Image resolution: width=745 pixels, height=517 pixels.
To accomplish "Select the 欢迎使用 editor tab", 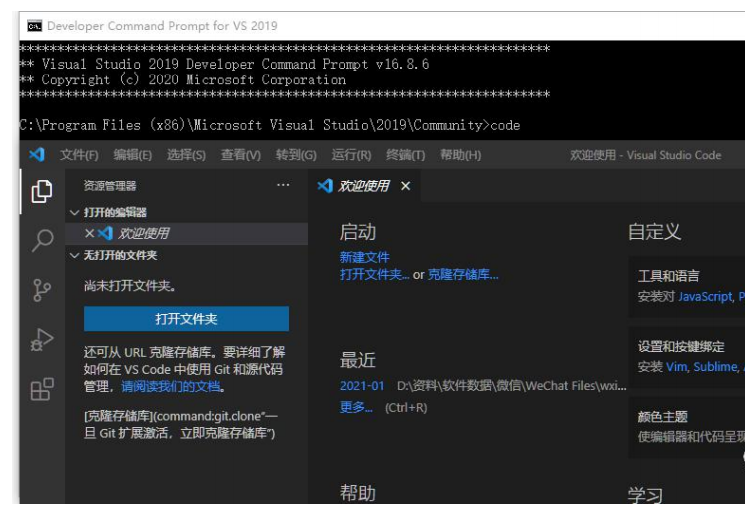I will point(364,186).
